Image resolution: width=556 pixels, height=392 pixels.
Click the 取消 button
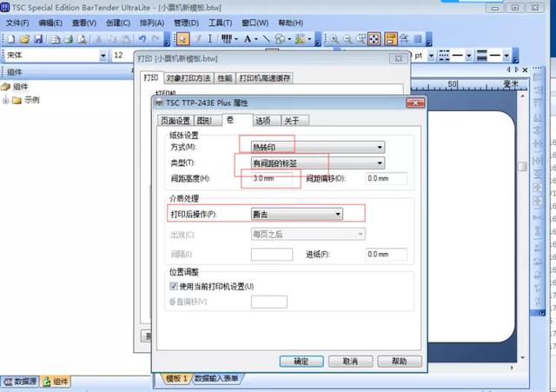tap(350, 361)
